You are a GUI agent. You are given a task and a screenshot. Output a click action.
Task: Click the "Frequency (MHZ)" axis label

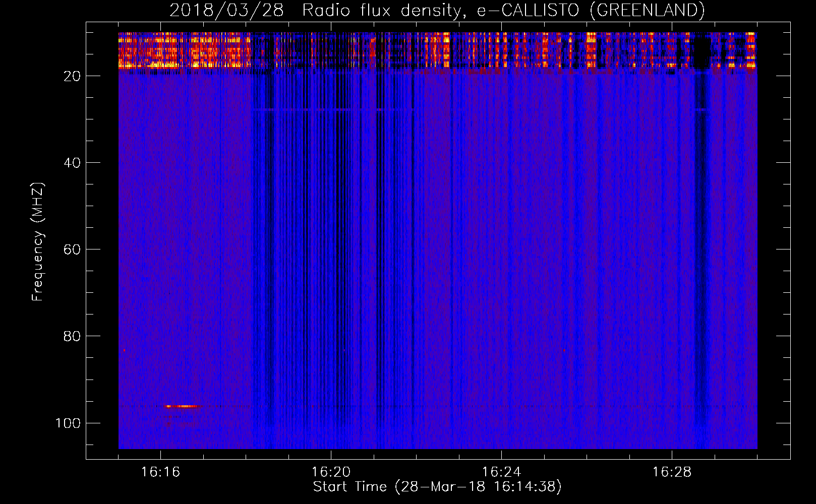click(x=38, y=242)
